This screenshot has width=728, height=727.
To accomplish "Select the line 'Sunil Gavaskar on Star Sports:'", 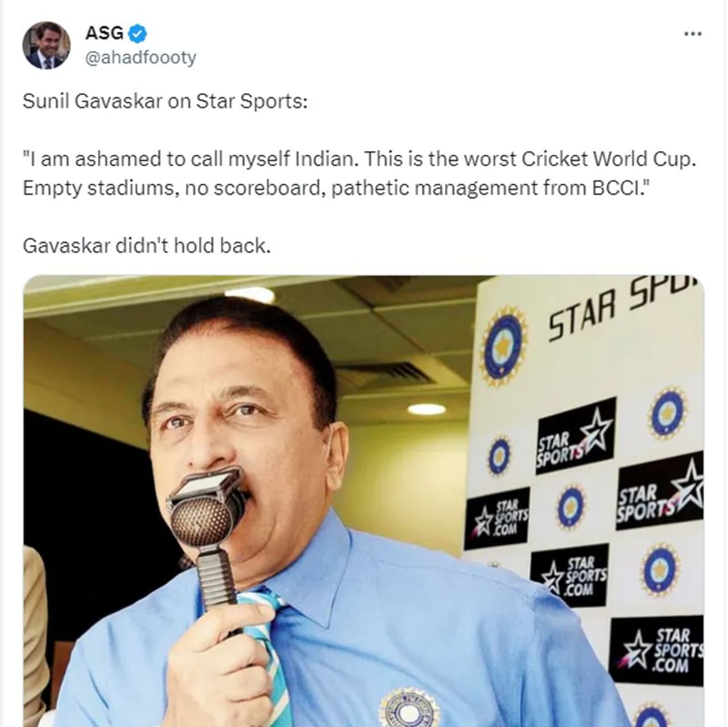I will (x=165, y=101).
